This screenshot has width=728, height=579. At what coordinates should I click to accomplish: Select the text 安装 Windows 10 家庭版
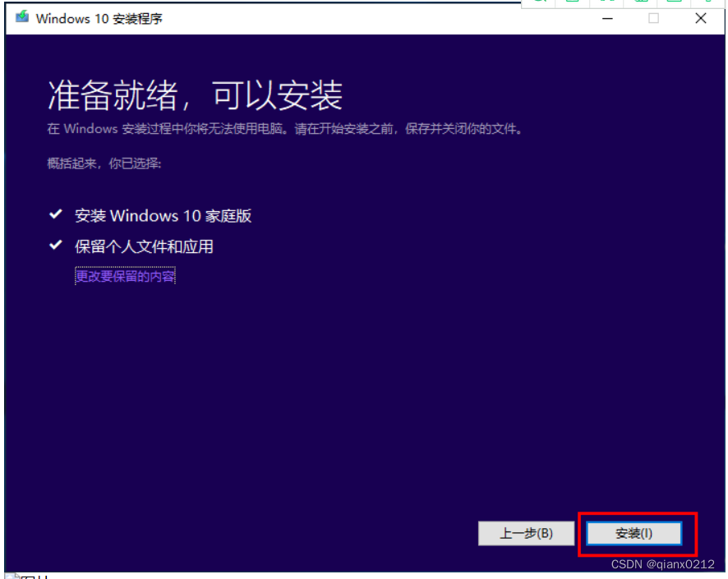click(x=163, y=216)
